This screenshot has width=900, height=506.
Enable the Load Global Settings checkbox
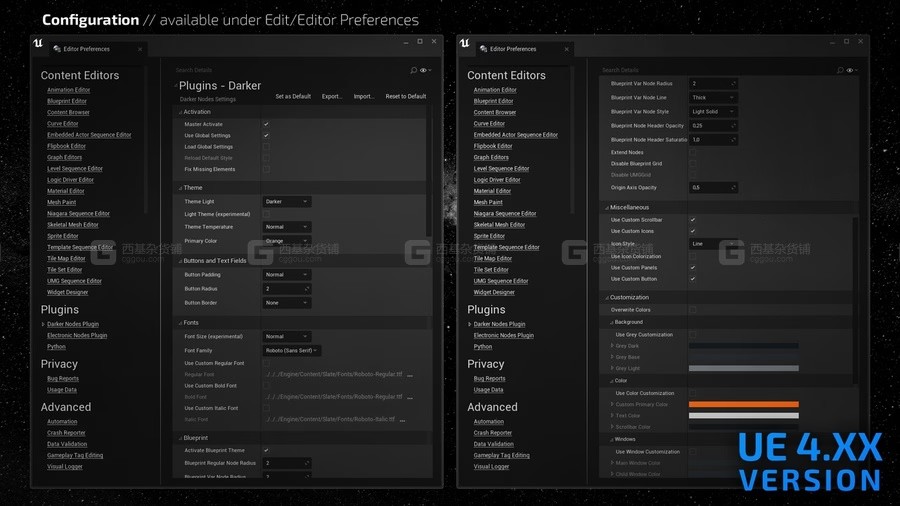pos(266,147)
